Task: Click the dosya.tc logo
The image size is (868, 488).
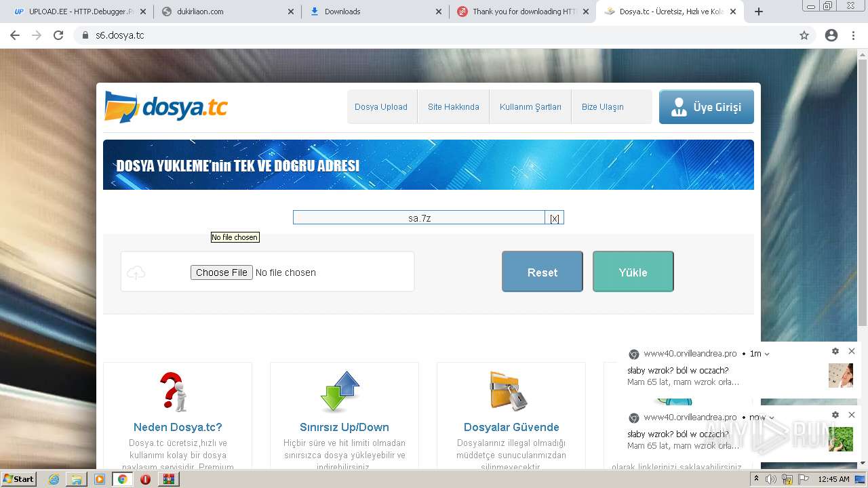Action: click(x=166, y=107)
